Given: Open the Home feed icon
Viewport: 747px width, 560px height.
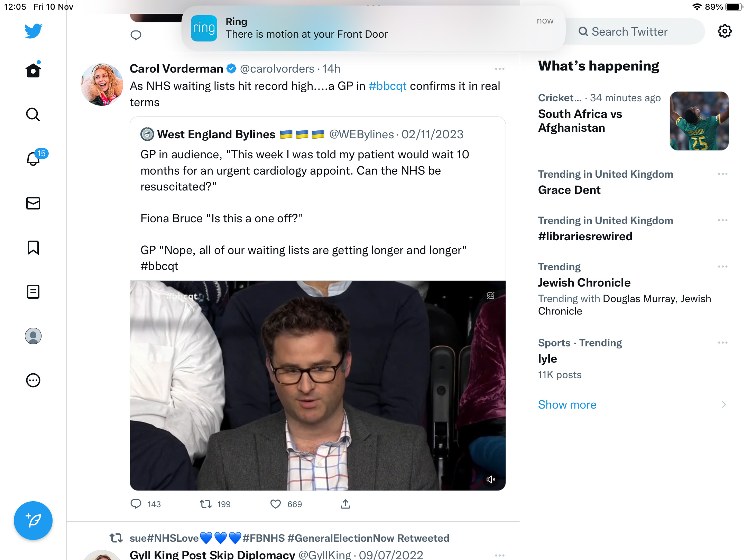Looking at the screenshot, I should [33, 70].
